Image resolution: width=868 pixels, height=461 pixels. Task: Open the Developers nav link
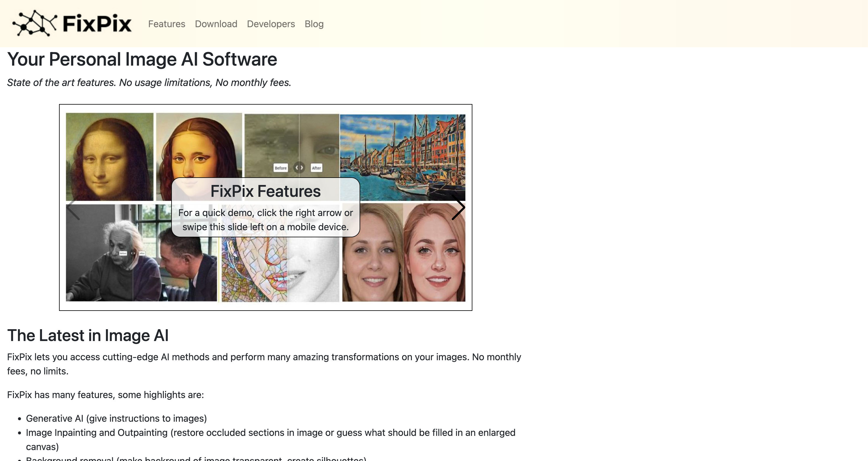271,24
